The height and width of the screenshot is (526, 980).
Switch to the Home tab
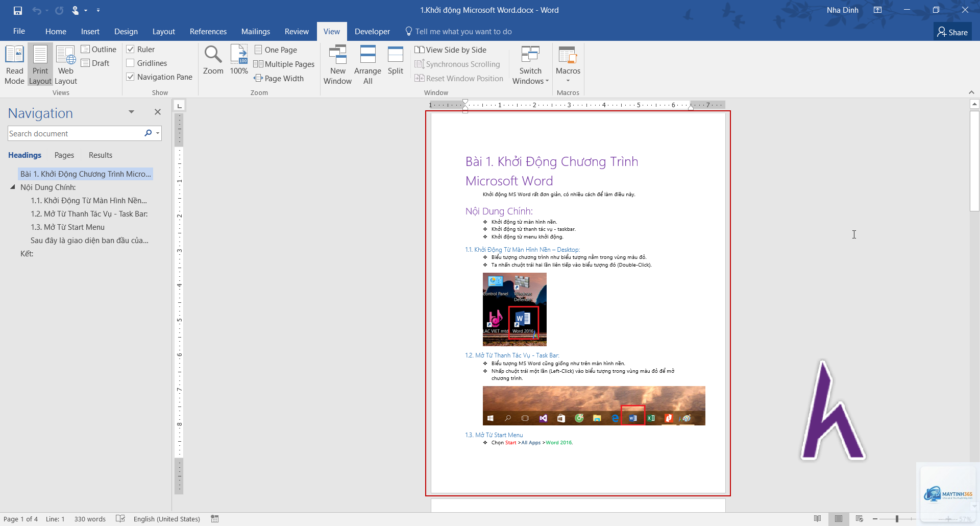pyautogui.click(x=56, y=32)
